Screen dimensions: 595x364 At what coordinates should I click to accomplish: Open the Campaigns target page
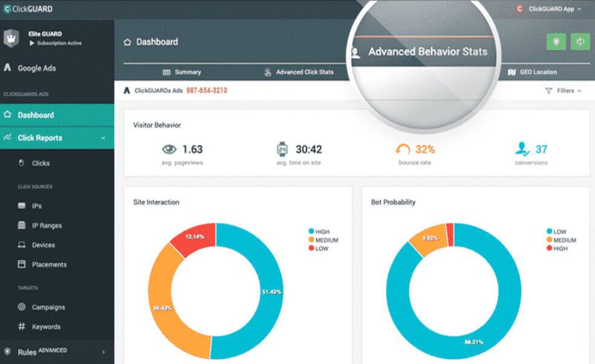[x=48, y=307]
